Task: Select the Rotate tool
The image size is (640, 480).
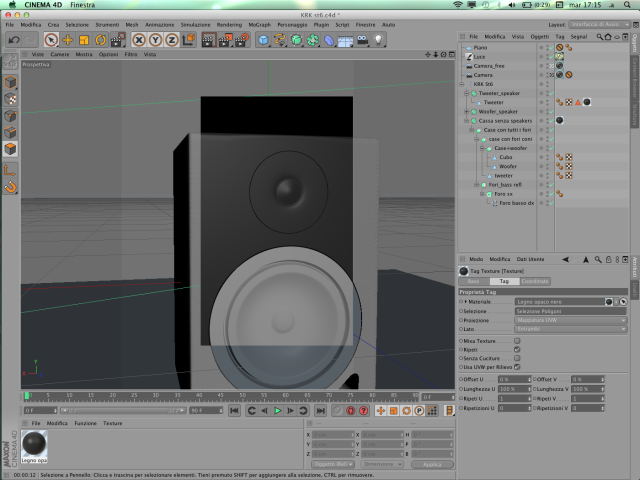Action: tap(100, 40)
